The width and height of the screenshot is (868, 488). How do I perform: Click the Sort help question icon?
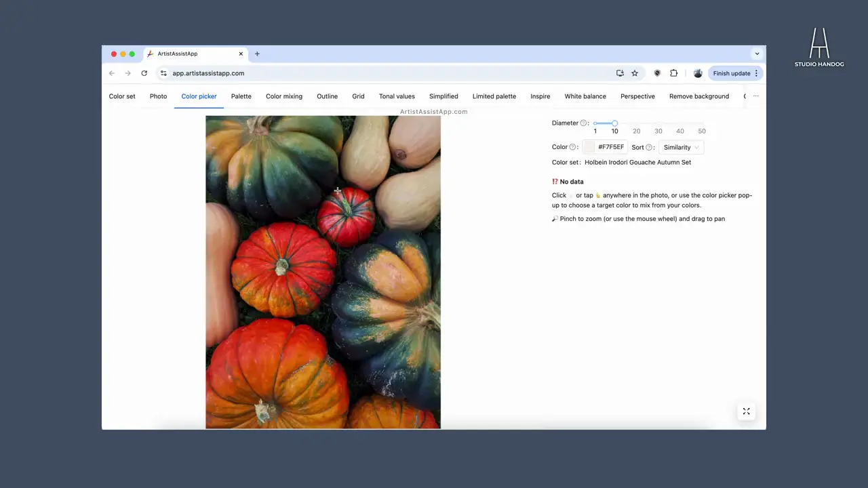(649, 147)
